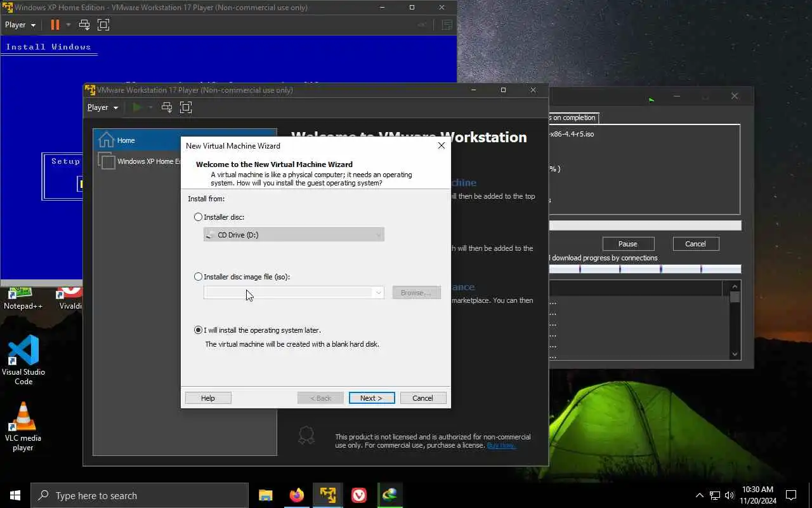Open the Notepad++ desktop shortcut

23,298
